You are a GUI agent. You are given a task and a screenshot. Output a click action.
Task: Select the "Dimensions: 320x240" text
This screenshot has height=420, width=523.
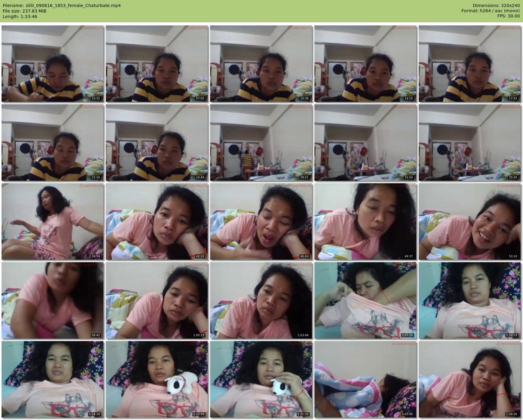[496, 6]
